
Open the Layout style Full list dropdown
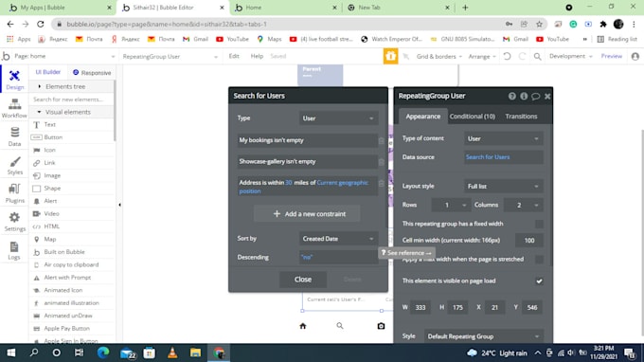(503, 186)
